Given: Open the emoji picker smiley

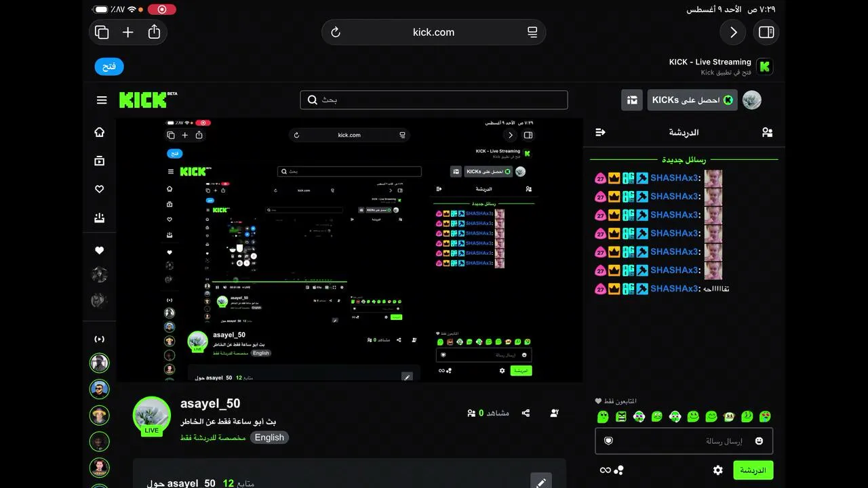Looking at the screenshot, I should [x=759, y=441].
